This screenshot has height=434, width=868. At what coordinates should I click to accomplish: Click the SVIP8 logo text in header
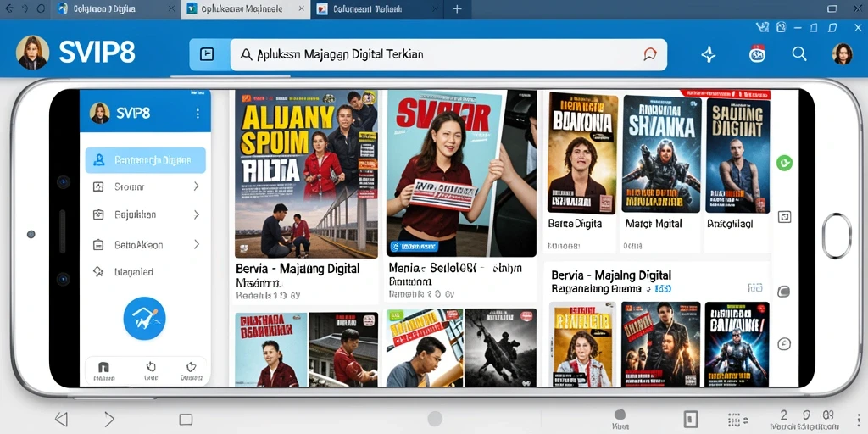(97, 53)
